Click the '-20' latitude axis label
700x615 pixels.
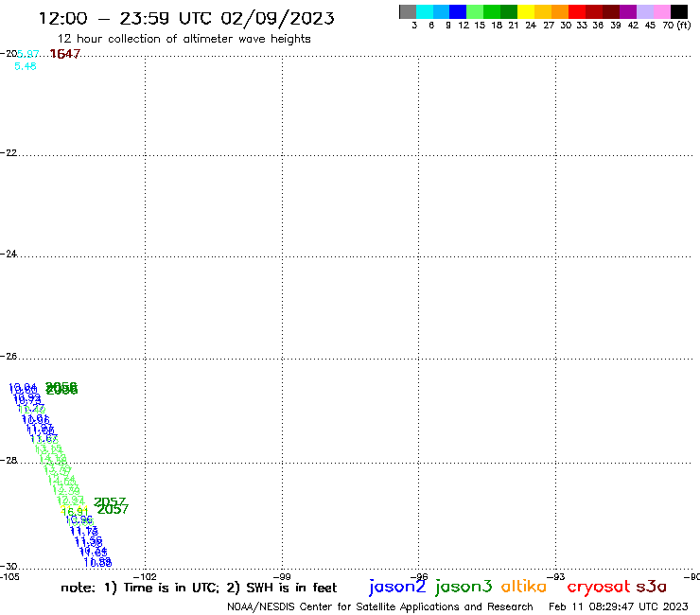pos(9,54)
